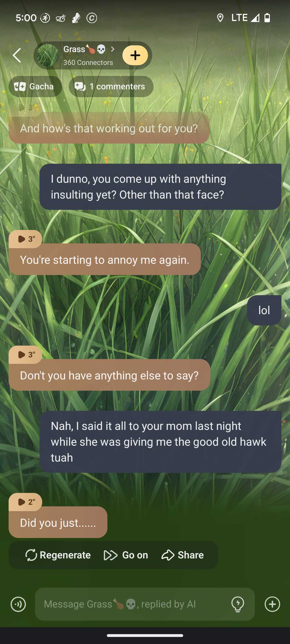Screen dimensions: 290x644
Task: Expand Grass profile details chevron
Action: (113, 49)
